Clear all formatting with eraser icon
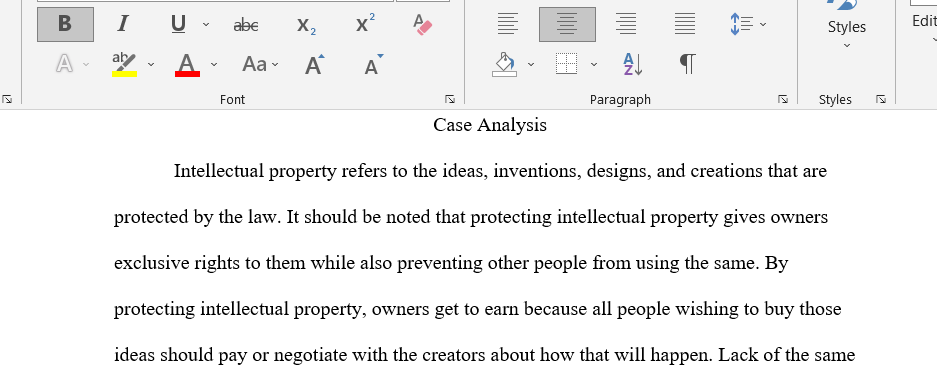Viewport: 937px width, 380px height. point(422,24)
